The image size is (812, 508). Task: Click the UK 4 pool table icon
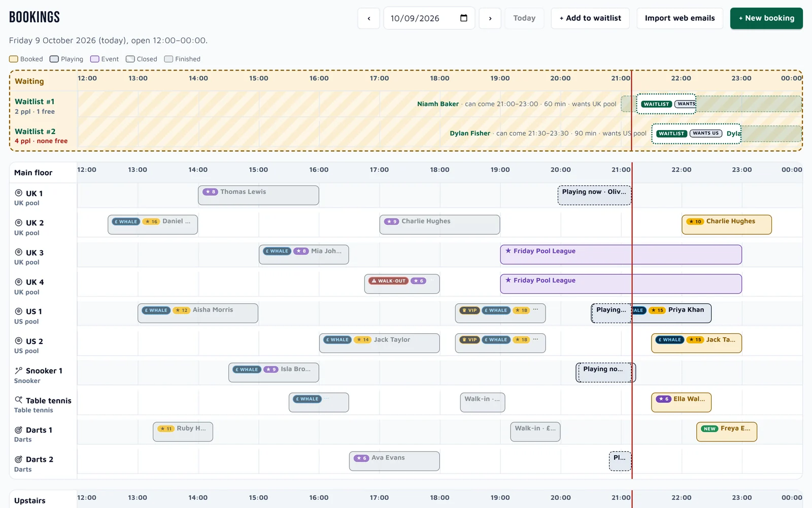19,282
